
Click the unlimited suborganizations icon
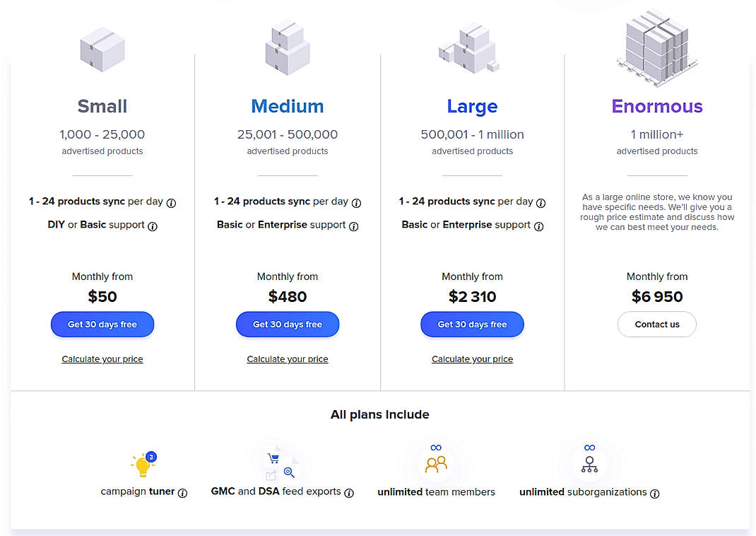(589, 461)
